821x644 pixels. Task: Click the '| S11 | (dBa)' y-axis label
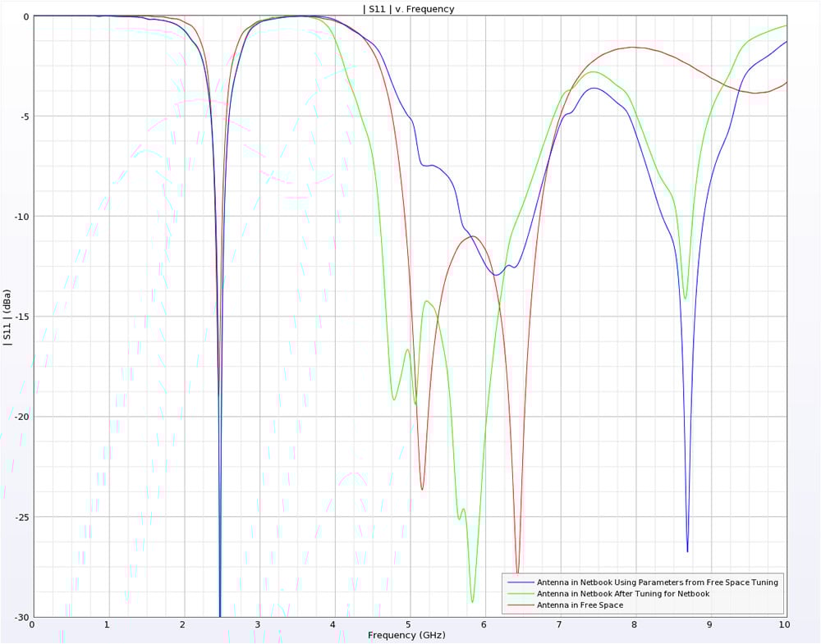click(7, 317)
